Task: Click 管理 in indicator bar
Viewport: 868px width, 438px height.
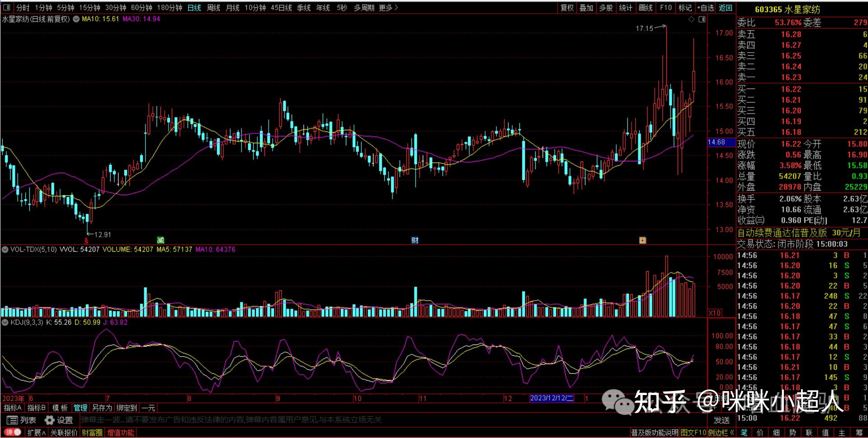Action: click(x=80, y=408)
